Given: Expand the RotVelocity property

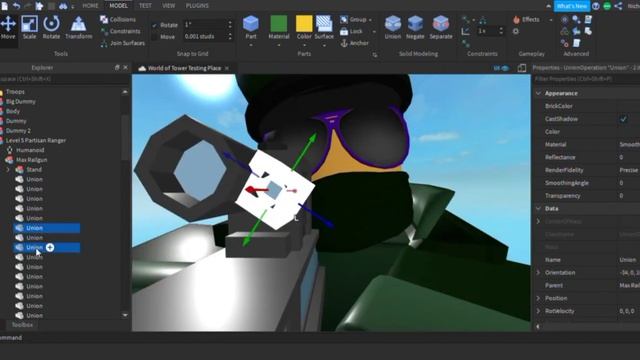Looking at the screenshot, I should click(x=538, y=311).
